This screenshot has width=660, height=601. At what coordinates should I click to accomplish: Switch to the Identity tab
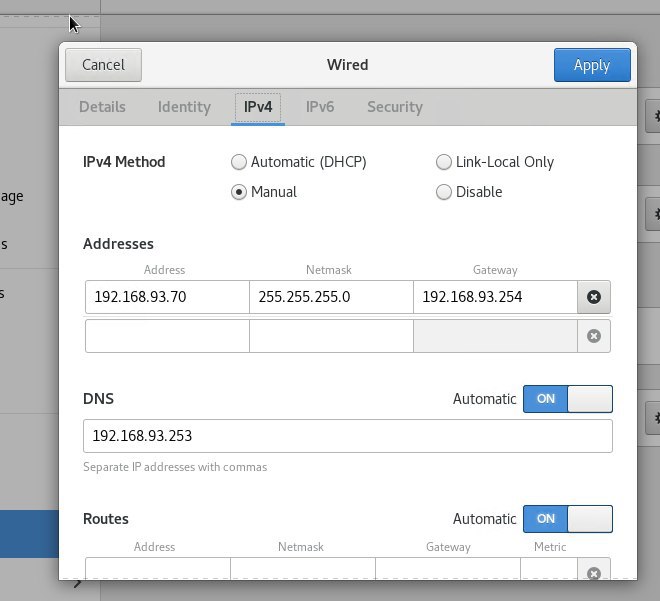tap(184, 107)
